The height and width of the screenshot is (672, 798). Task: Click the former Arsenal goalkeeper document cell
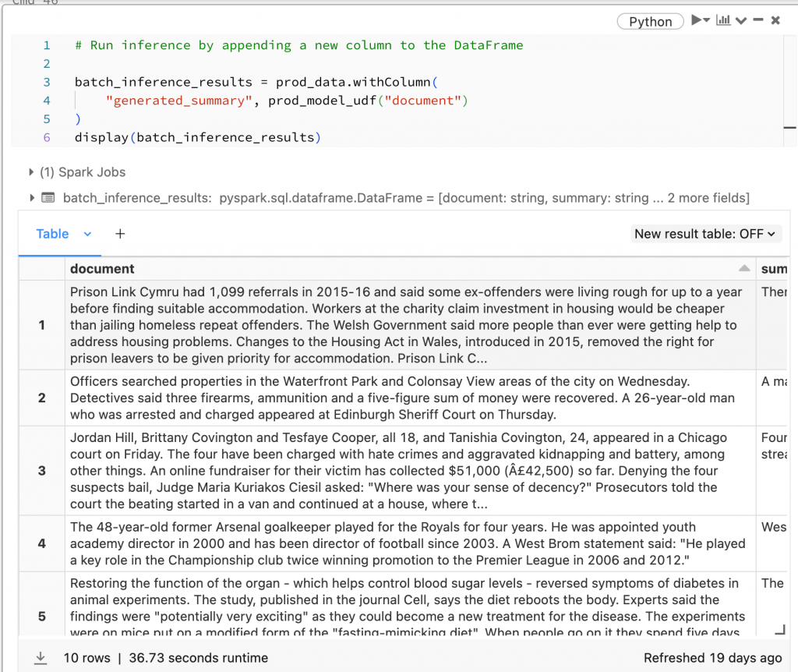[x=410, y=543]
